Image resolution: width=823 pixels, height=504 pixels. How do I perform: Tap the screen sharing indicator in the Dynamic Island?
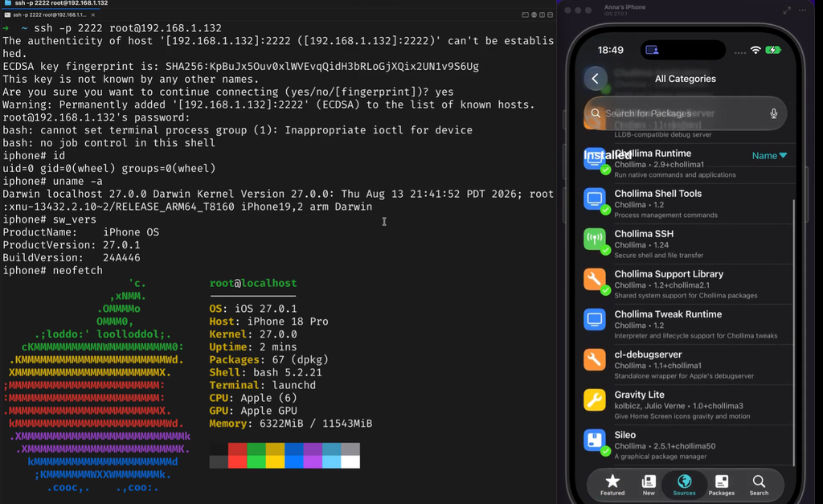(652, 51)
